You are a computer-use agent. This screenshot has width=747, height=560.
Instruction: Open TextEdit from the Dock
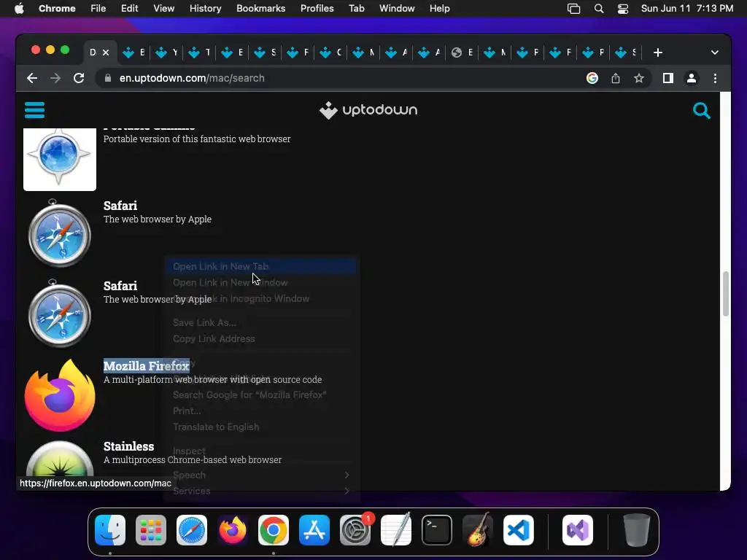coord(396,530)
